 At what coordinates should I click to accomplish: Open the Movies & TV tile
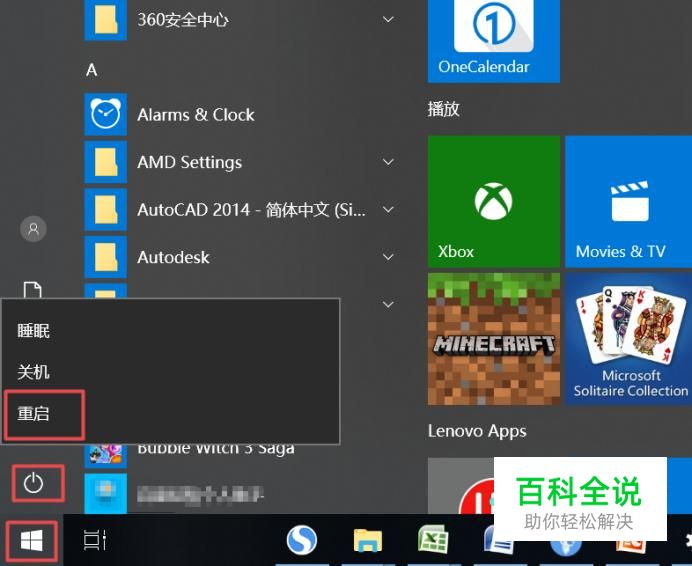click(x=628, y=201)
